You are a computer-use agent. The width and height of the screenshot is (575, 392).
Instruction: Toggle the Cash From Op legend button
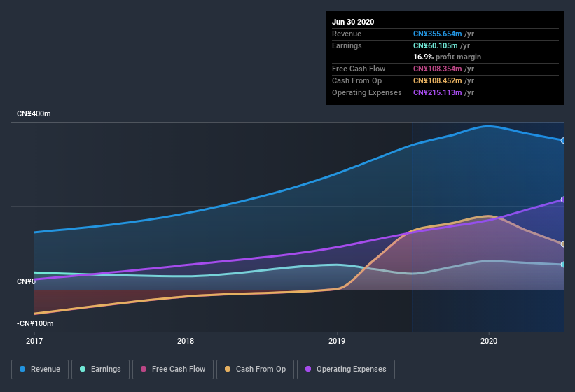255,370
